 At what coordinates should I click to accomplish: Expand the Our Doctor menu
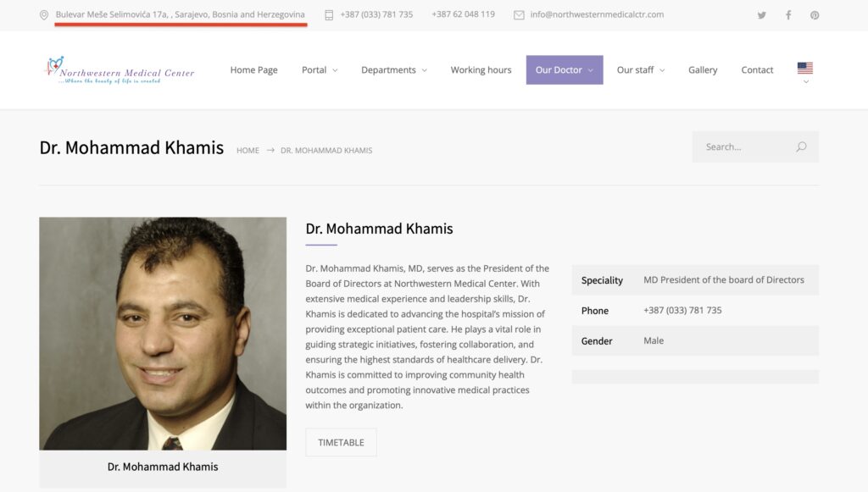point(564,70)
